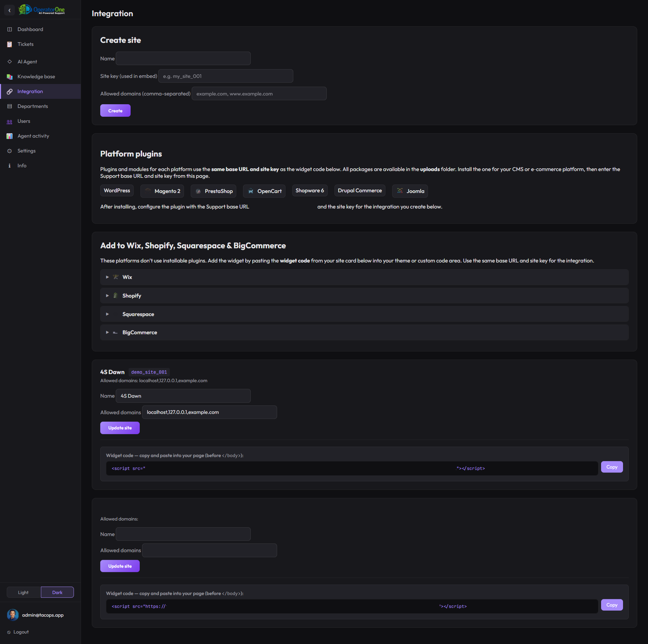Click Update site for 4S Dawn

(x=120, y=428)
